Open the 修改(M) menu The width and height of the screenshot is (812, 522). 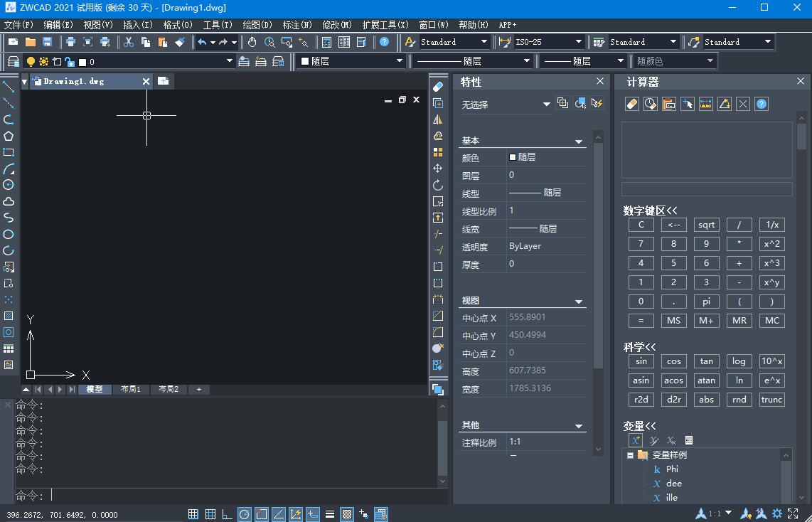pyautogui.click(x=337, y=25)
